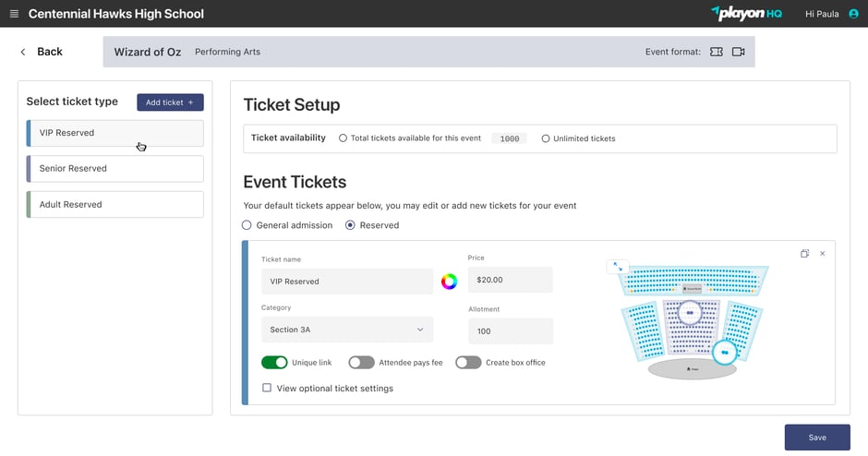Click the back arrow chevron

coord(23,52)
